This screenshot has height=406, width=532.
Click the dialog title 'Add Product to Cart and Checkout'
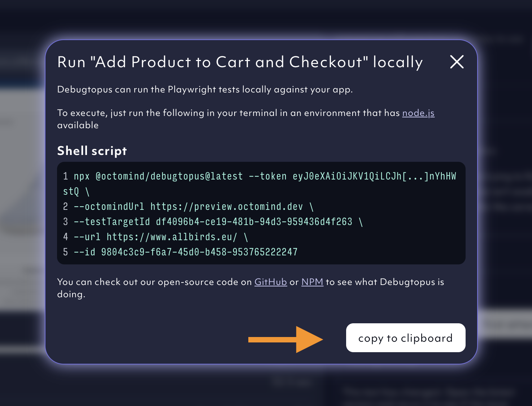click(x=240, y=62)
